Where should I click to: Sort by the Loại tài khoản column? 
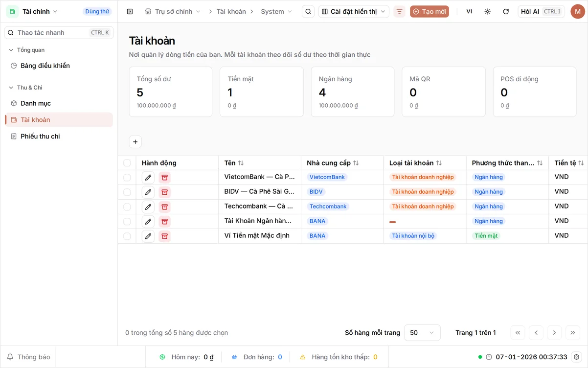pyautogui.click(x=415, y=163)
